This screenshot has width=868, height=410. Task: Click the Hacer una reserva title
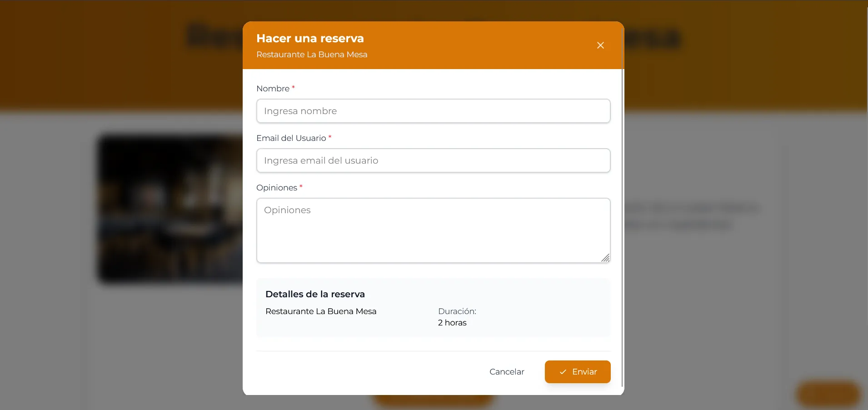coord(310,38)
